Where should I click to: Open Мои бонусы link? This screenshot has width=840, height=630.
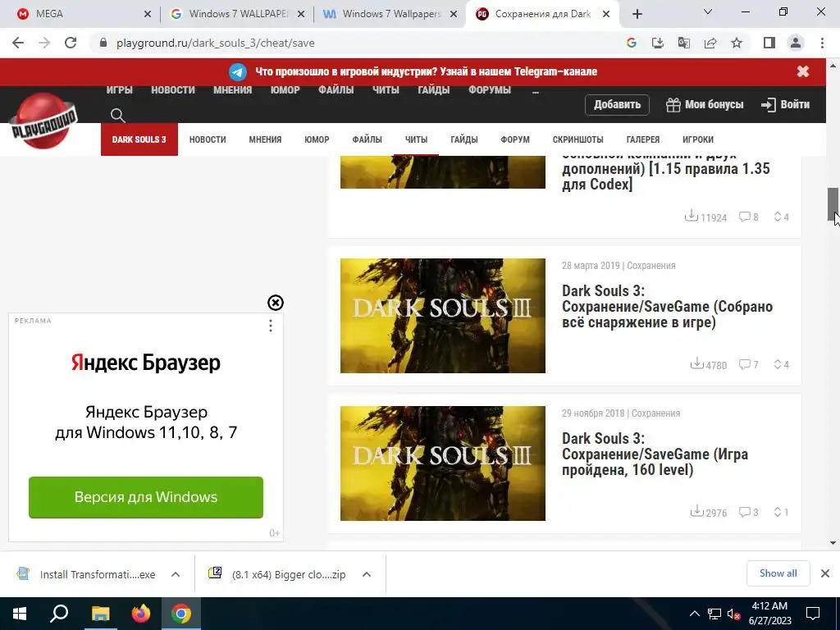[x=705, y=104]
